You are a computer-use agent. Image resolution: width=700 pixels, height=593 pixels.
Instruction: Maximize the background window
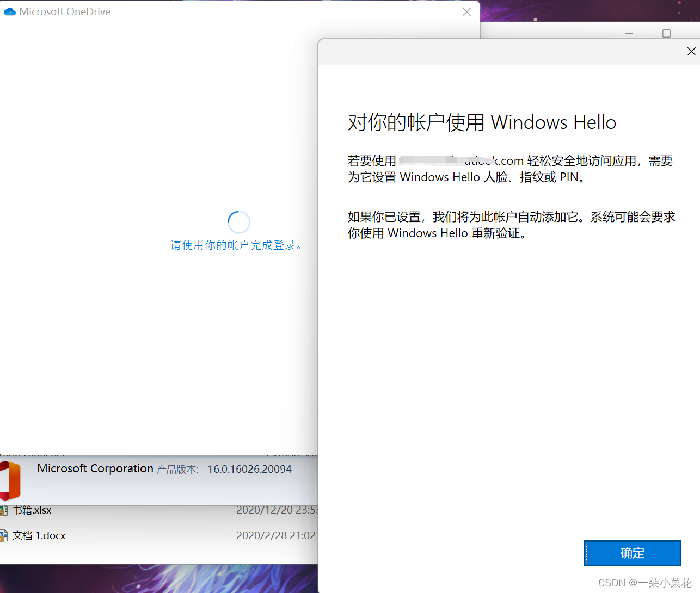pos(666,34)
